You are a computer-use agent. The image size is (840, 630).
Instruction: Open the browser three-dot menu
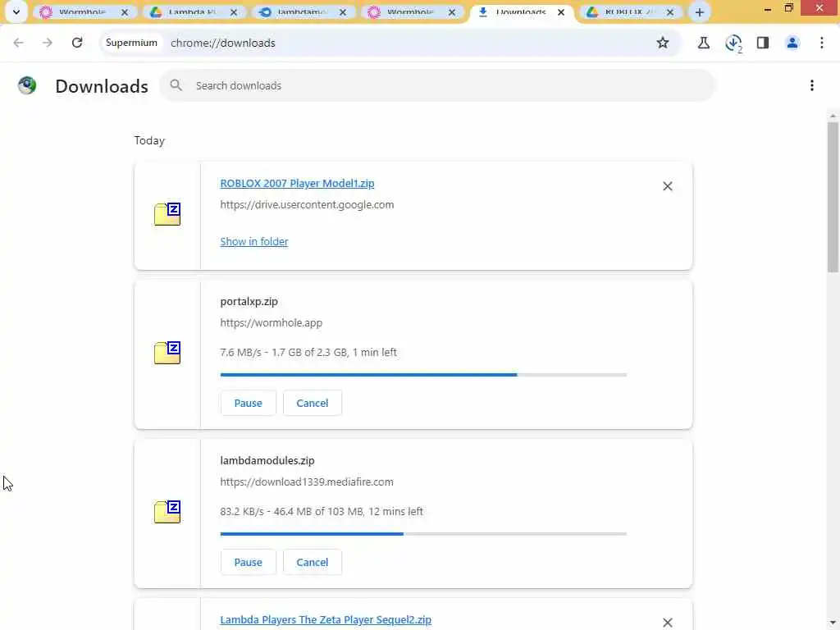[x=822, y=43]
